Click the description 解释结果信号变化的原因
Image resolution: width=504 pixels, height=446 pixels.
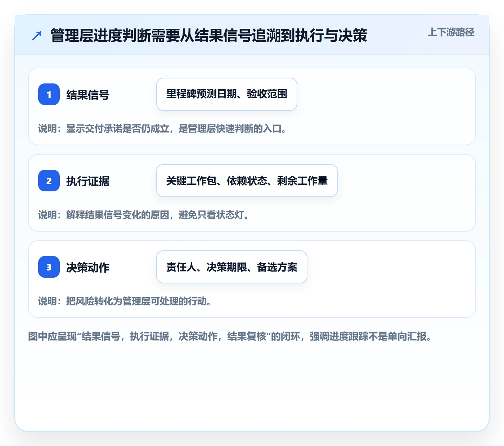point(144,215)
